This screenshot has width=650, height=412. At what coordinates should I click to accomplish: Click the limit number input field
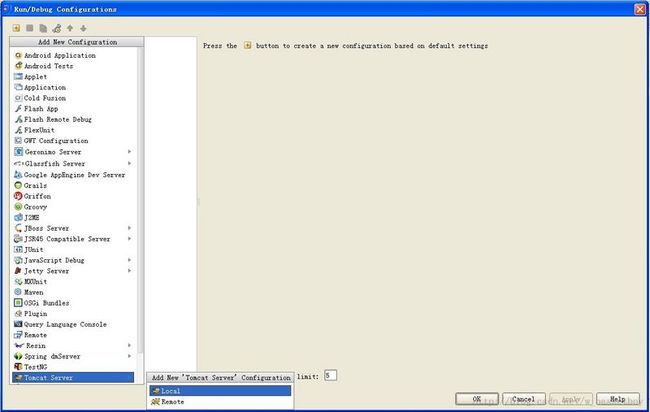click(330, 376)
